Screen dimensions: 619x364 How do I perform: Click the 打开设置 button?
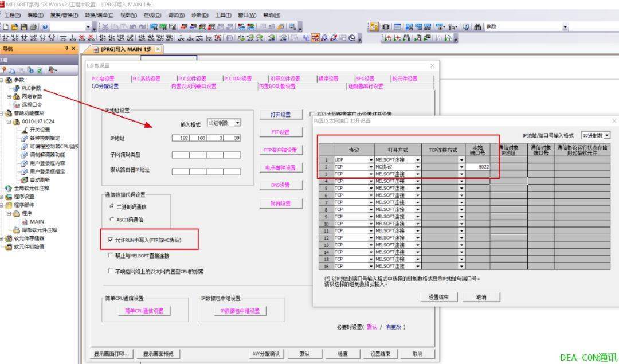[x=281, y=115]
